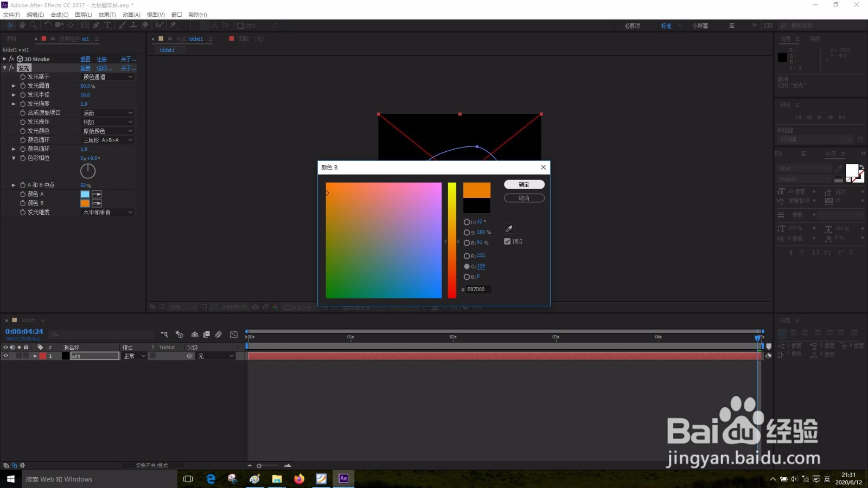Image resolution: width=868 pixels, height=488 pixels.
Task: Confirm color with the 确定 button
Action: point(524,184)
